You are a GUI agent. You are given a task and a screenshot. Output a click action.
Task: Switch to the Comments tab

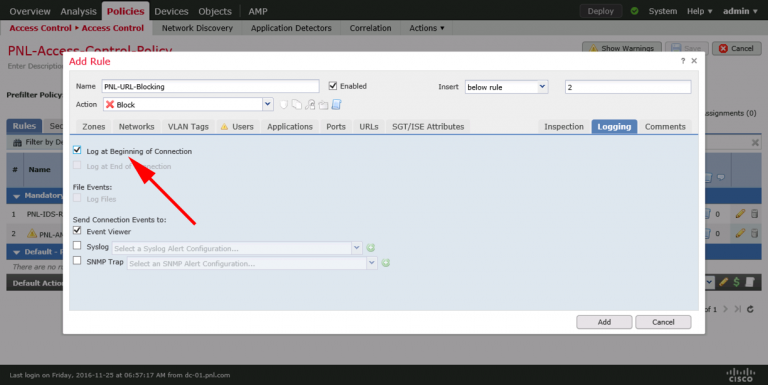(x=665, y=126)
